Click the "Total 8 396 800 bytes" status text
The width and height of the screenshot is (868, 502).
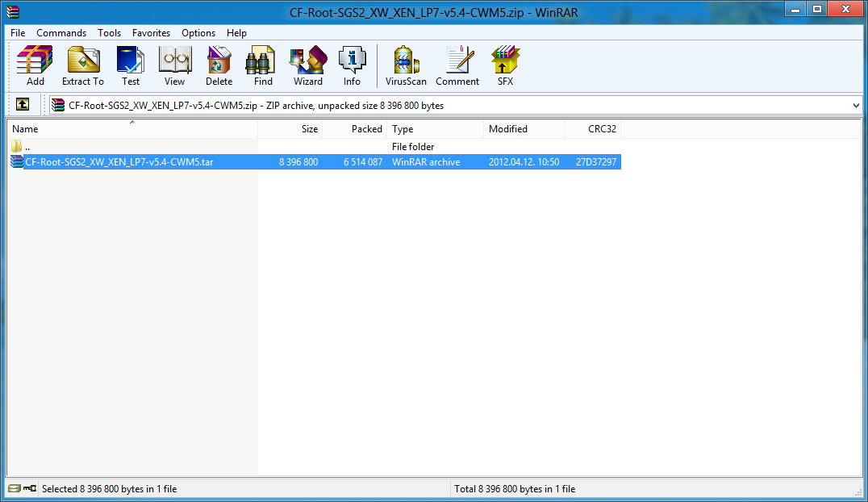coord(515,489)
